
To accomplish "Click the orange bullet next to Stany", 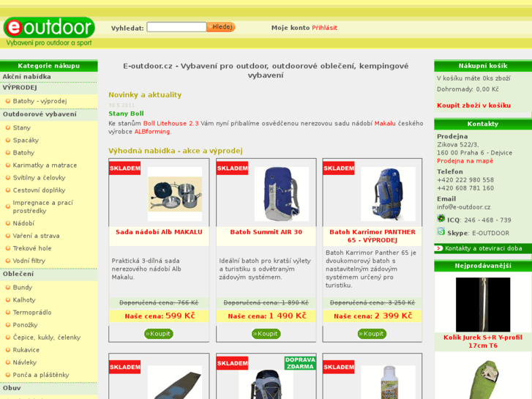I will tap(8, 127).
